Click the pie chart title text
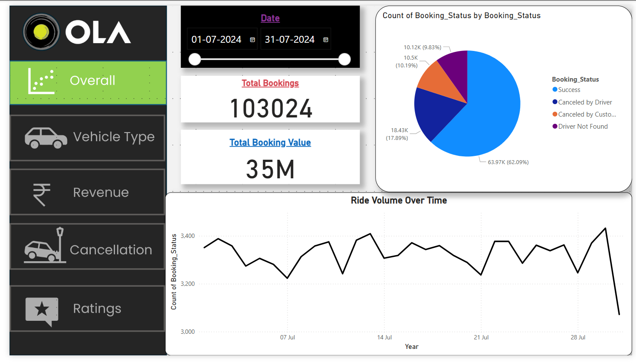Image resolution: width=636 pixels, height=364 pixels. click(x=461, y=16)
